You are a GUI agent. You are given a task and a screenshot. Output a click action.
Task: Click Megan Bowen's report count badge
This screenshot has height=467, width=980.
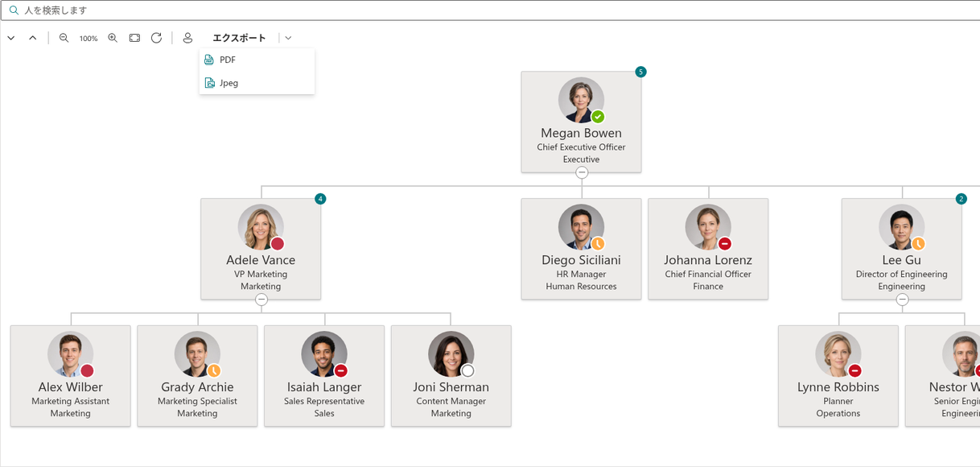click(x=640, y=72)
